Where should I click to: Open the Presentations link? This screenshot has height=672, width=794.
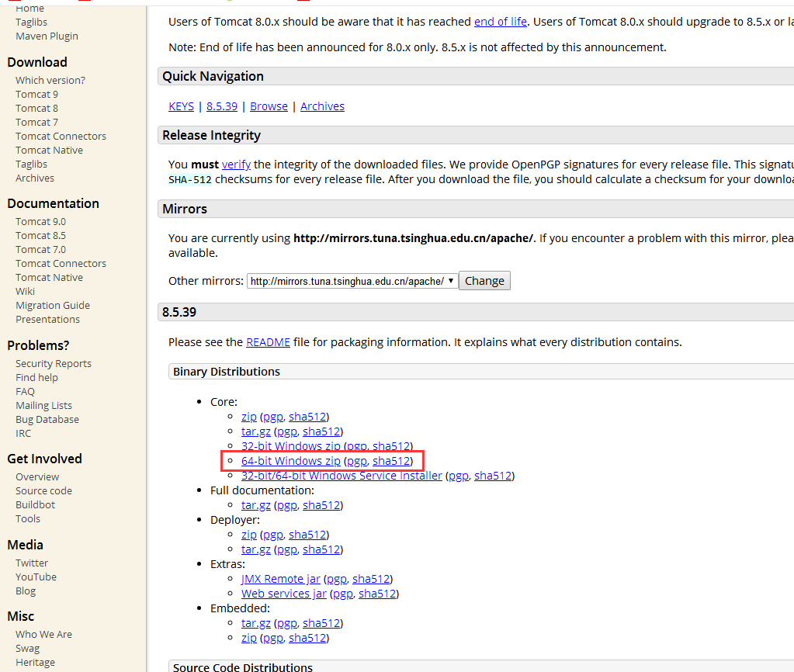coord(47,320)
